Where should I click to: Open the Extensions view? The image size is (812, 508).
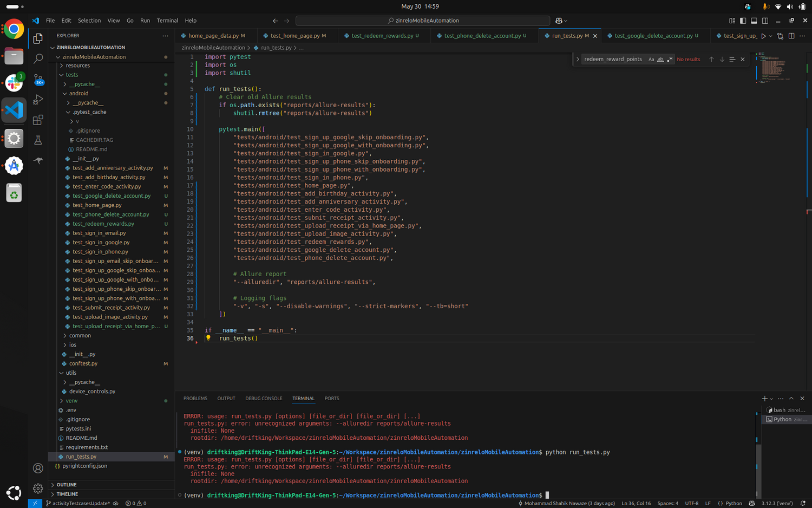[38, 120]
